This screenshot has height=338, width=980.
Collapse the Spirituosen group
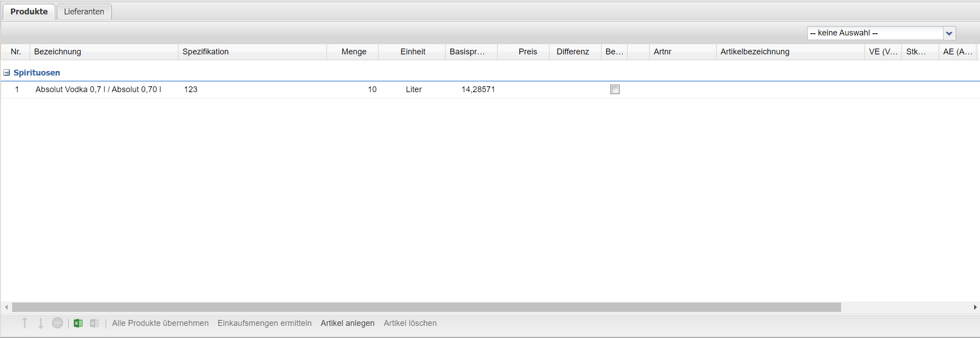(x=7, y=73)
